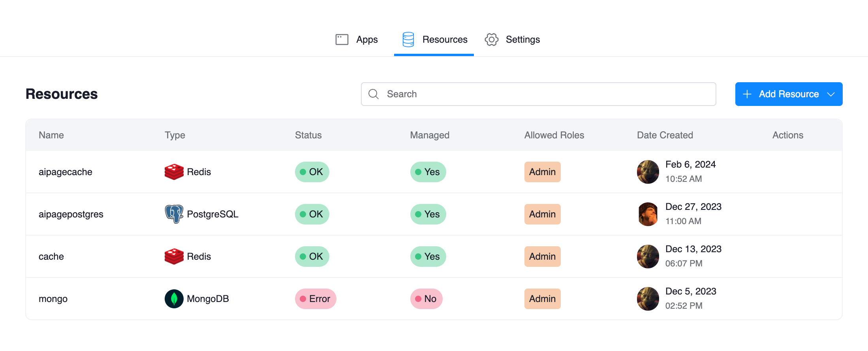
Task: Click the MongoDB leaf icon
Action: click(x=174, y=299)
